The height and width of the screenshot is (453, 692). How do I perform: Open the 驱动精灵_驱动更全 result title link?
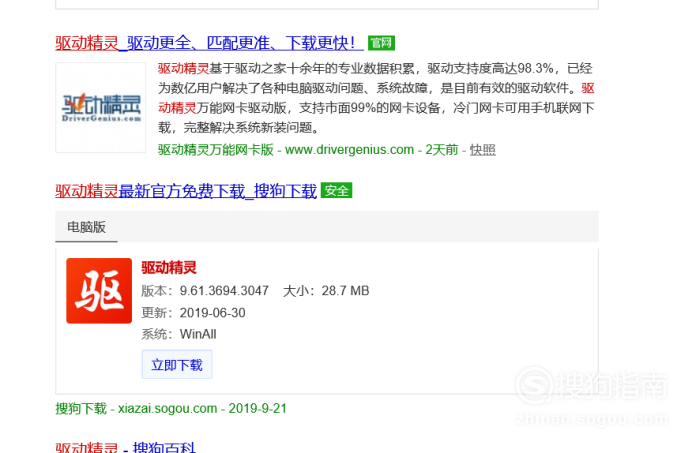(x=209, y=43)
